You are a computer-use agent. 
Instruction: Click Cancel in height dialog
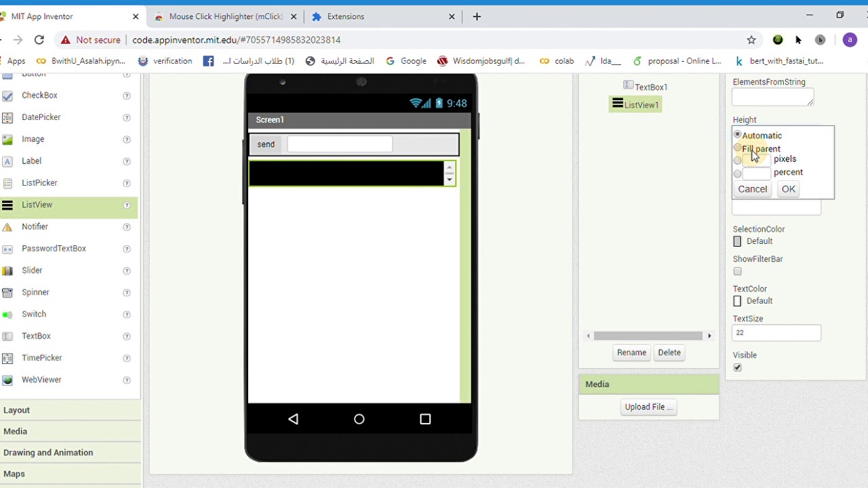753,189
